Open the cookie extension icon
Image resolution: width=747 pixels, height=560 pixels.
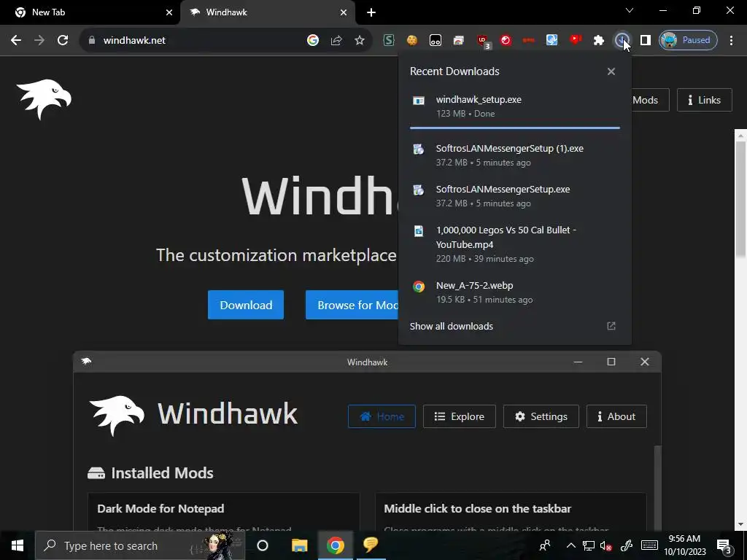[x=411, y=41]
